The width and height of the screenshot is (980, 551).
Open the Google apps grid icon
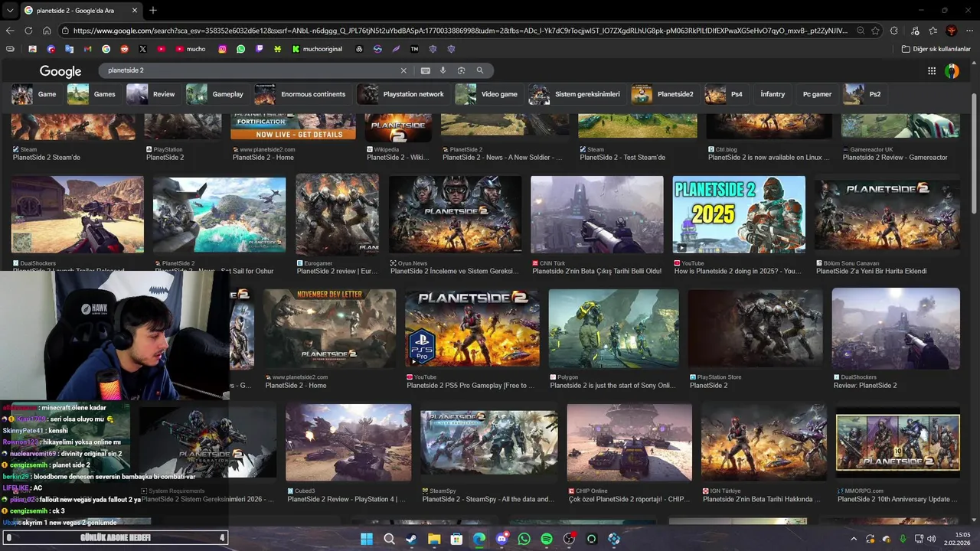pos(932,71)
